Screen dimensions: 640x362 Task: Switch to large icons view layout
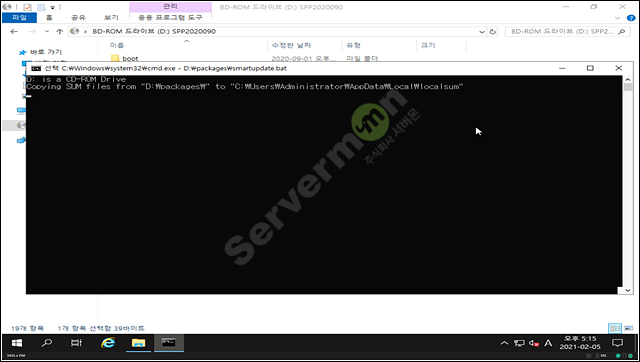tap(628, 328)
